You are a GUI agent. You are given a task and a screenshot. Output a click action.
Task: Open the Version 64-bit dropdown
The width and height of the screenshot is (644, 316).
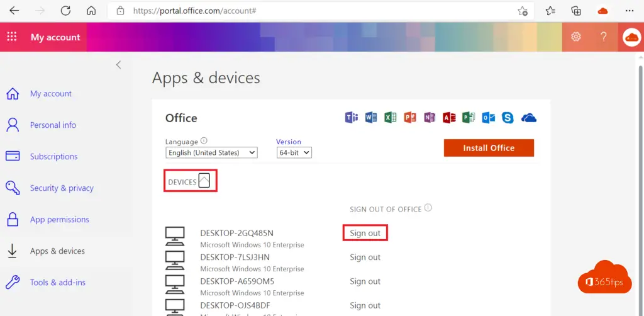pos(294,153)
